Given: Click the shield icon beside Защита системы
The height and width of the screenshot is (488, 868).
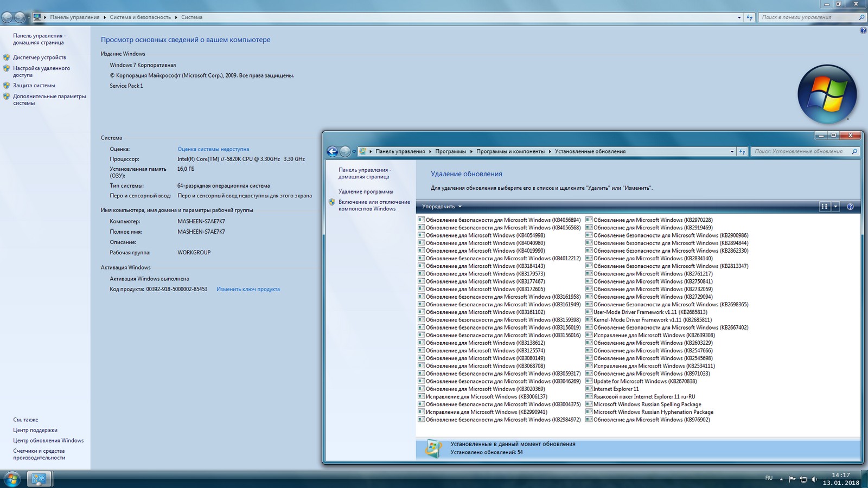Looking at the screenshot, I should pyautogui.click(x=7, y=86).
